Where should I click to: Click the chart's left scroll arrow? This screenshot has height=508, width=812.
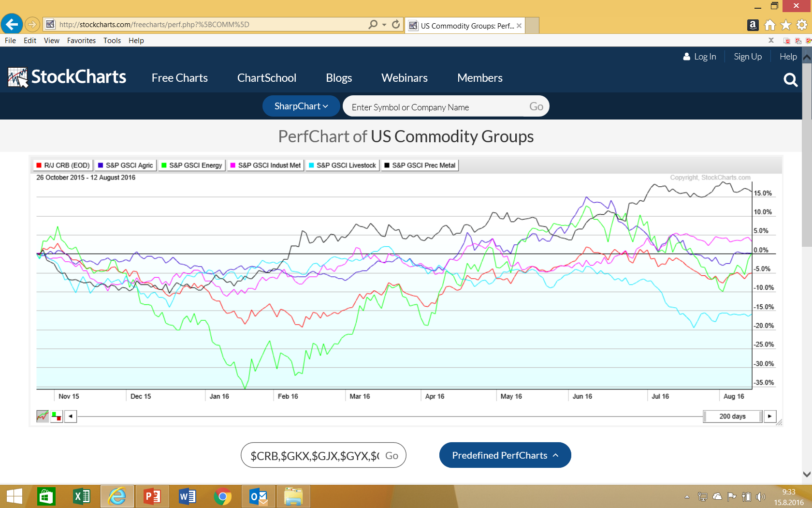coord(71,416)
